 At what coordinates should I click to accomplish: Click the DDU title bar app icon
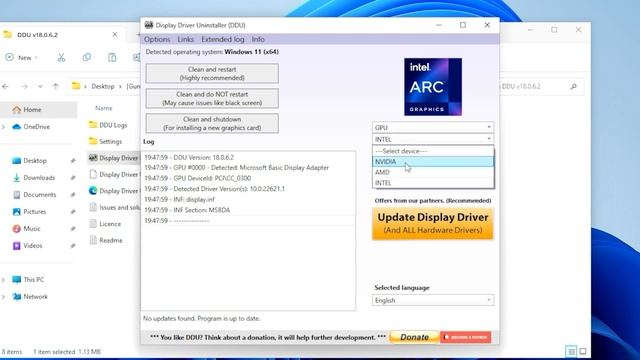point(149,25)
